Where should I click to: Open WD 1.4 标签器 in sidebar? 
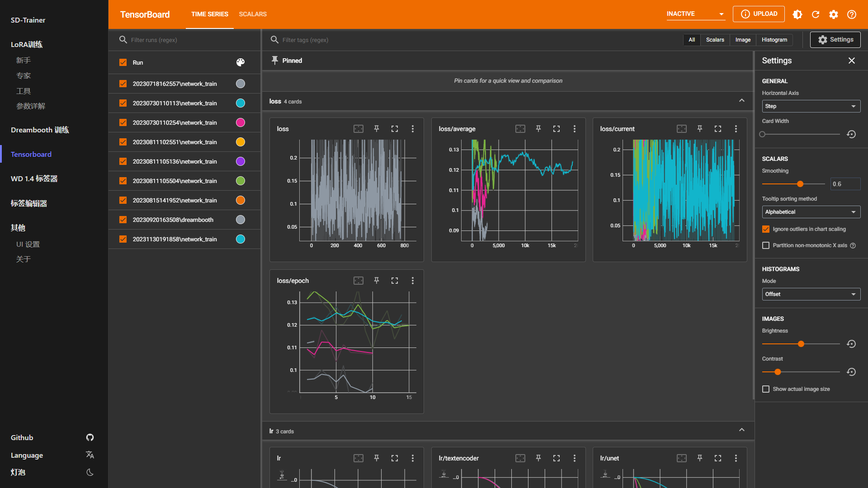[x=34, y=178]
